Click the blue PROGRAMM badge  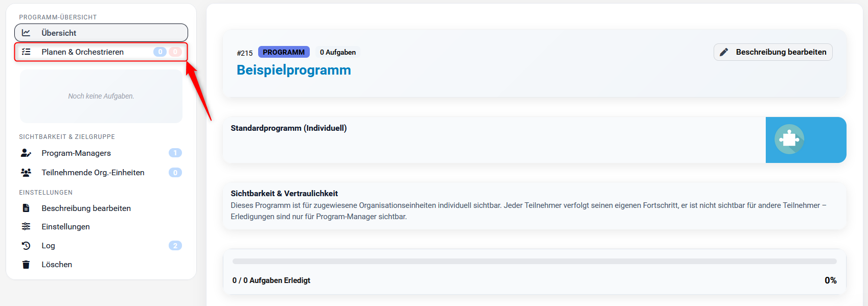click(284, 52)
